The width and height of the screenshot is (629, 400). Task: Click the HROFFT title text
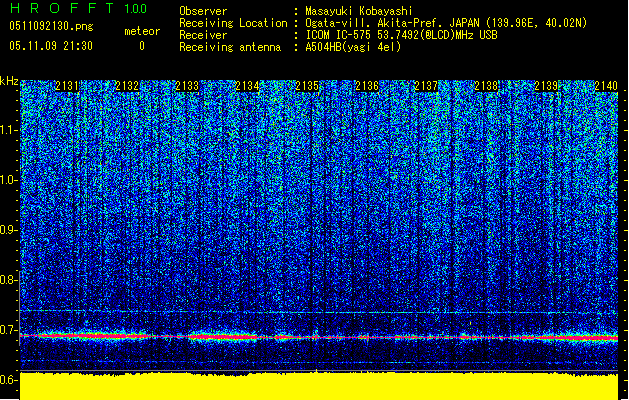point(62,8)
